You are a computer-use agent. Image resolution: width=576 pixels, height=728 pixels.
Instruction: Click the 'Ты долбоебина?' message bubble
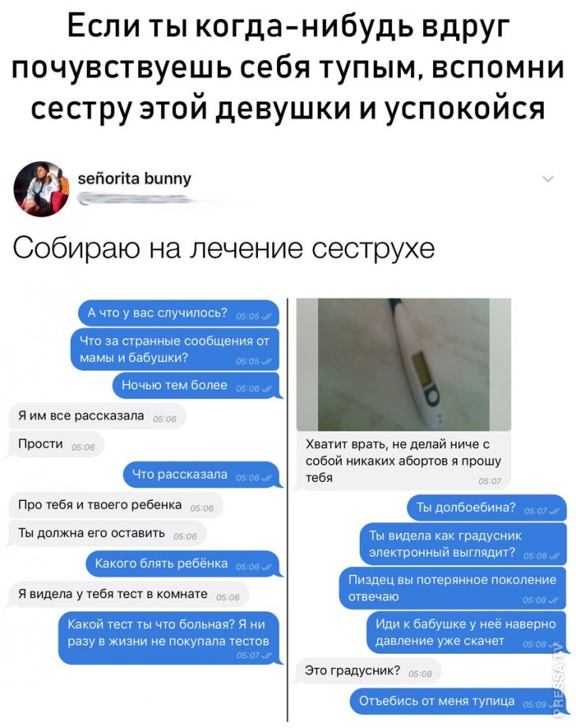pos(487,508)
